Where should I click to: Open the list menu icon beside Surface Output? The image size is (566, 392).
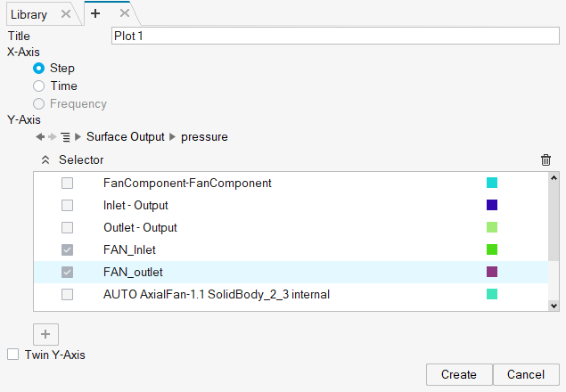coord(66,137)
